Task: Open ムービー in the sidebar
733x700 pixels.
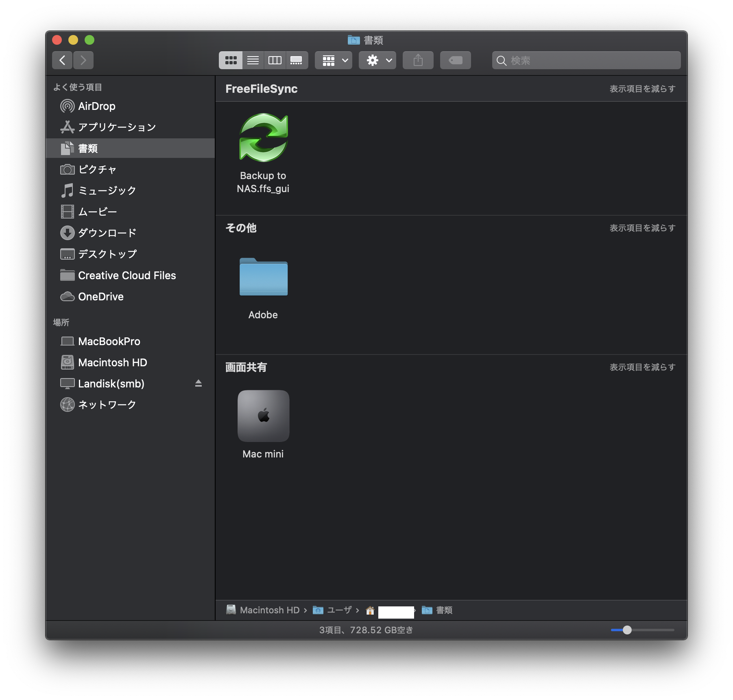Action: click(x=130, y=212)
